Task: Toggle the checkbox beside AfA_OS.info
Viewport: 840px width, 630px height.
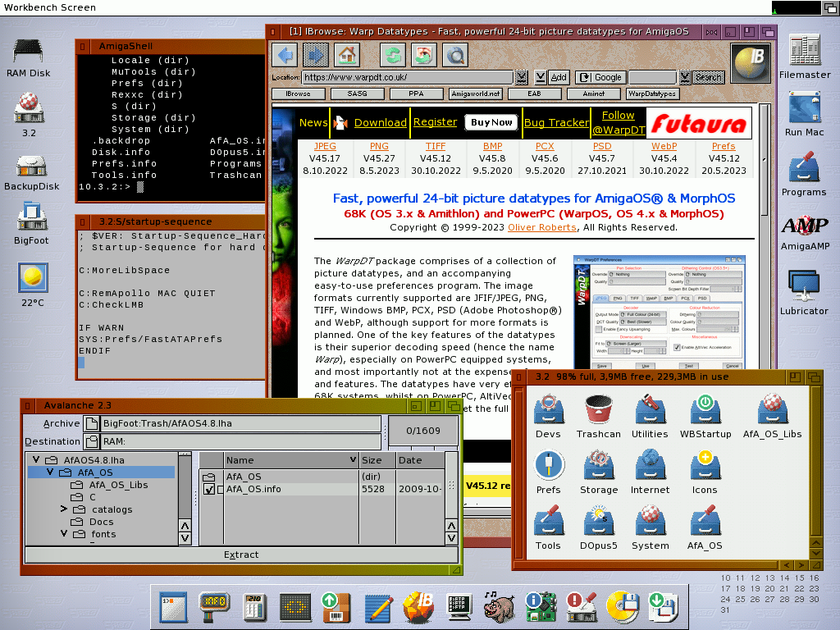Action: [209, 489]
